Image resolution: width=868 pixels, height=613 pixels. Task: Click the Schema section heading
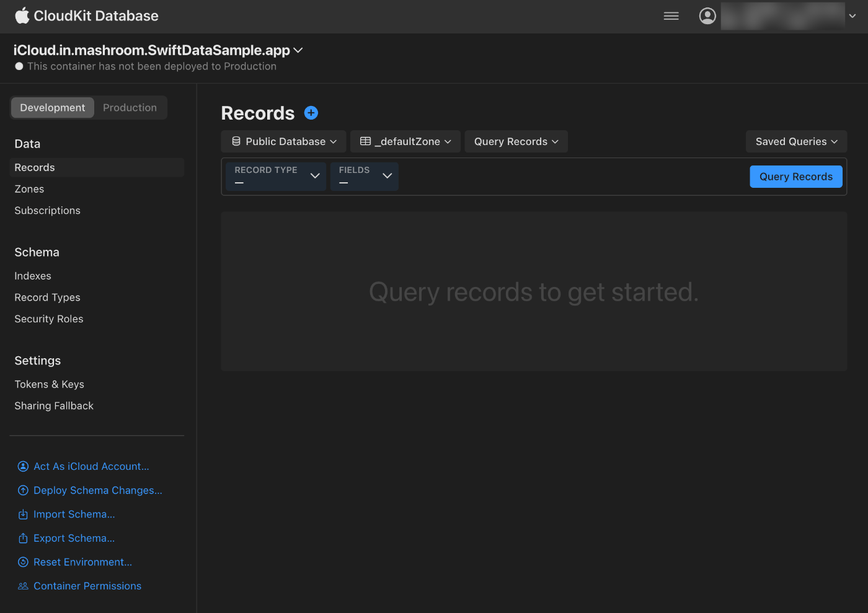pyautogui.click(x=37, y=252)
